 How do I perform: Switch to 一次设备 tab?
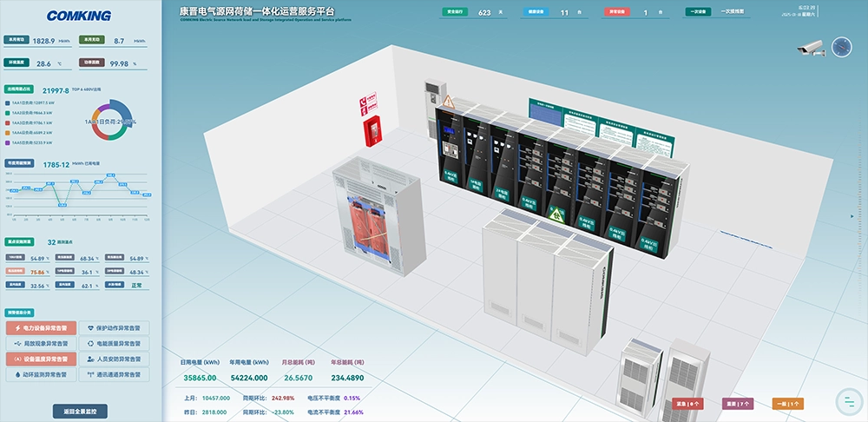click(698, 11)
